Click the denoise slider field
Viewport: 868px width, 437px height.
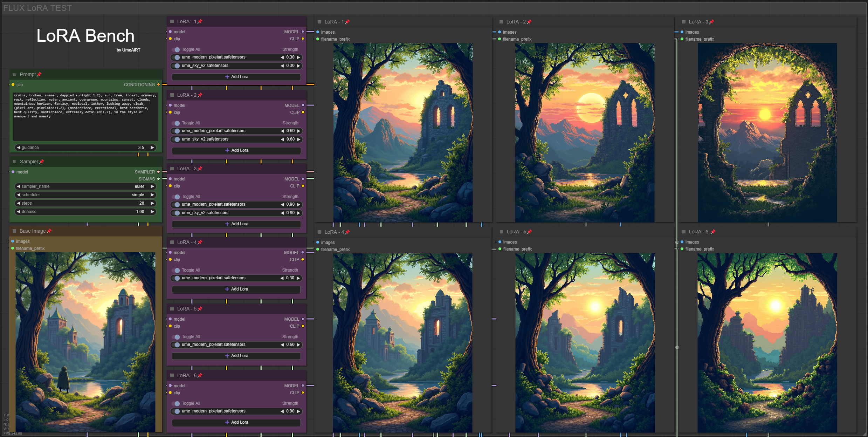(x=85, y=212)
